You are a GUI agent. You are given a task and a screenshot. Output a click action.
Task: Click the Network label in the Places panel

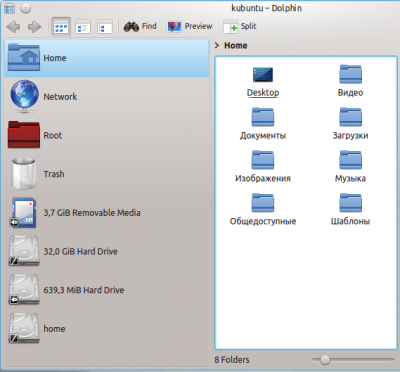coord(60,97)
